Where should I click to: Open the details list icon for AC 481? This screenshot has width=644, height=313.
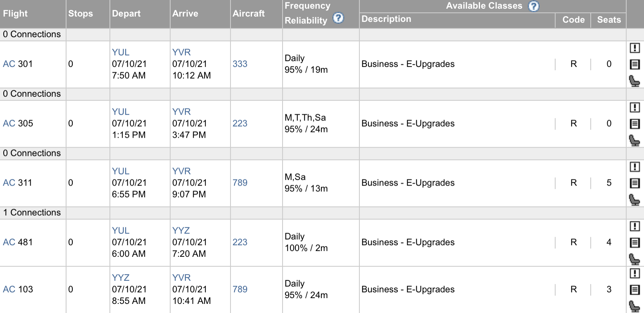634,242
